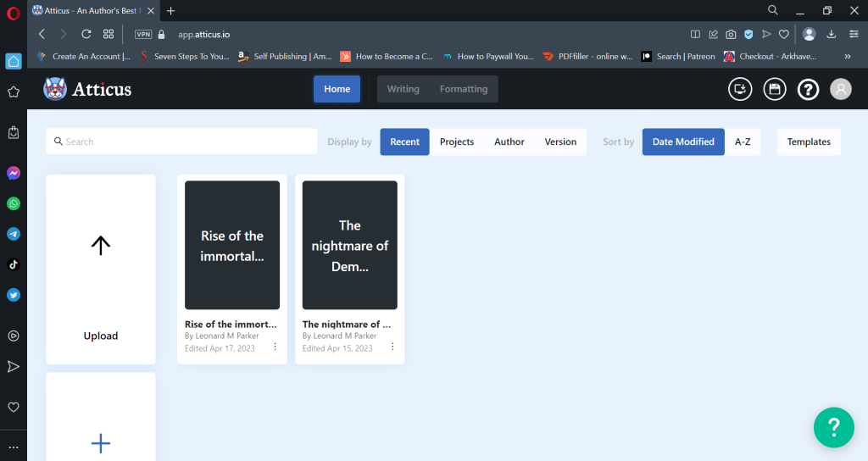This screenshot has width=868, height=461.
Task: Open the help question mark in header
Action: click(x=808, y=89)
